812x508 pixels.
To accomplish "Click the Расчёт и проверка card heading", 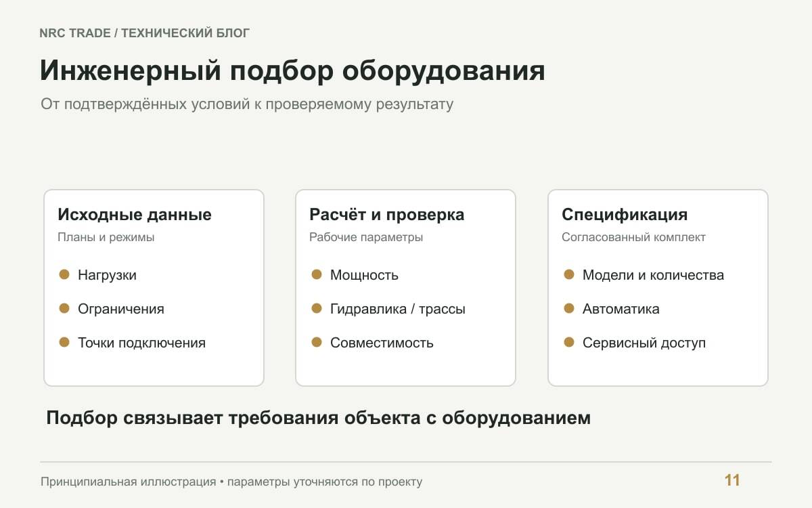I will (x=387, y=215).
